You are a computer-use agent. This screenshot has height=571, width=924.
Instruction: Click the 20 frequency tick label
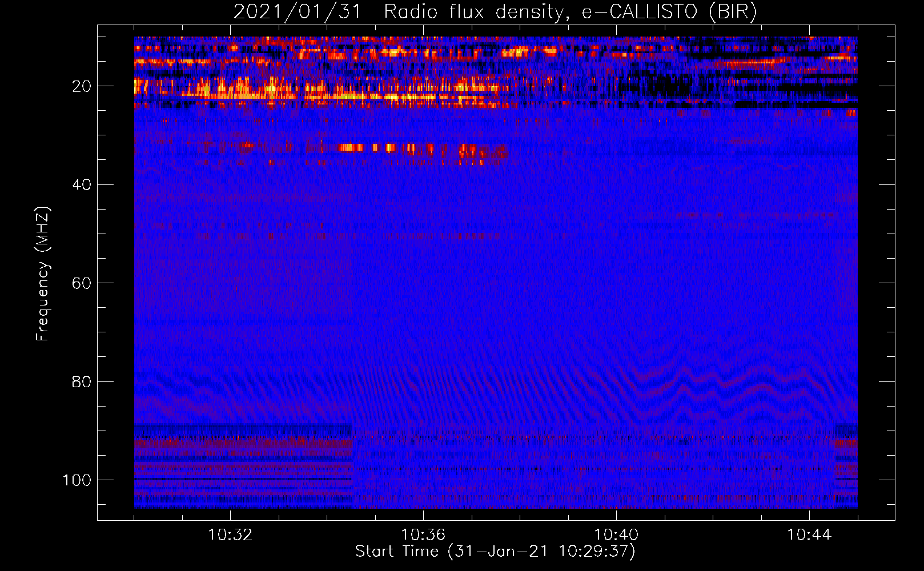[82, 86]
